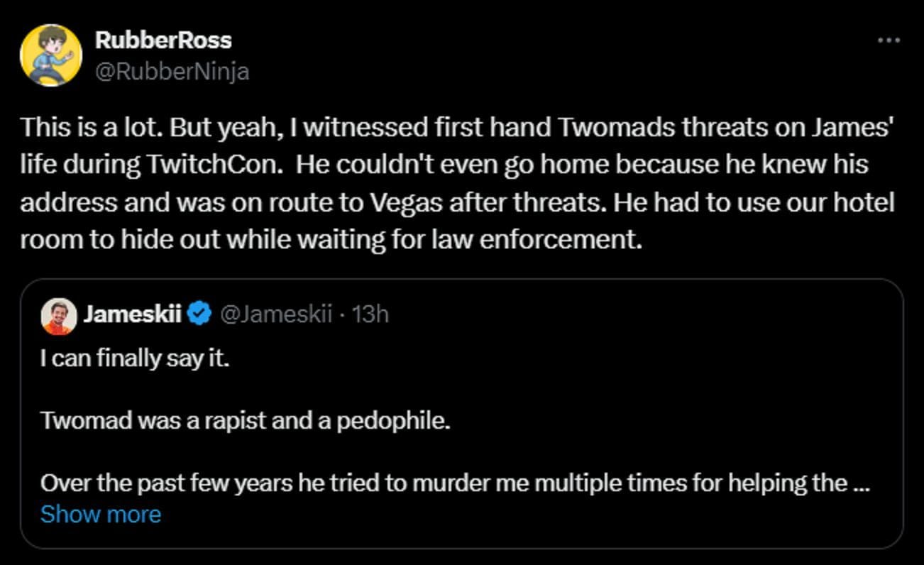Expand the quoted tweet with Show more
The height and width of the screenshot is (565, 924).
pos(100,514)
